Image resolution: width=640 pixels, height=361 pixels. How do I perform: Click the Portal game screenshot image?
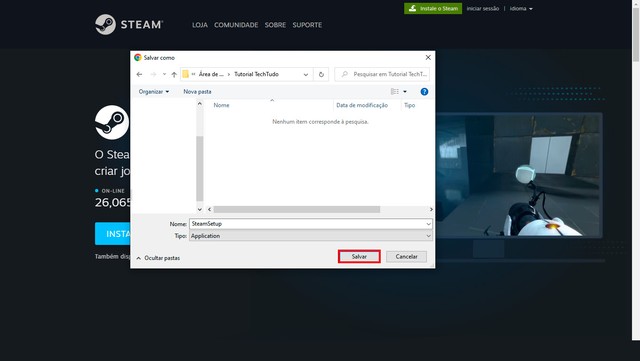[519, 175]
